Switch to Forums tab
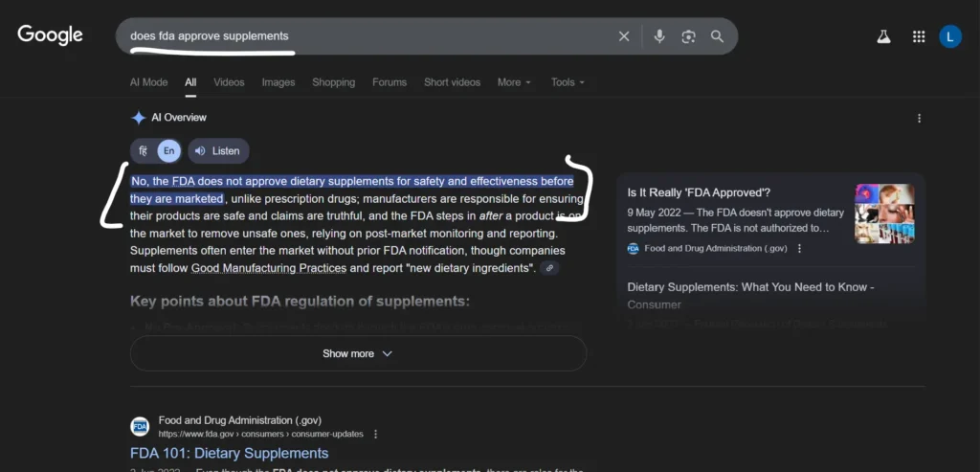980x472 pixels. tap(390, 82)
